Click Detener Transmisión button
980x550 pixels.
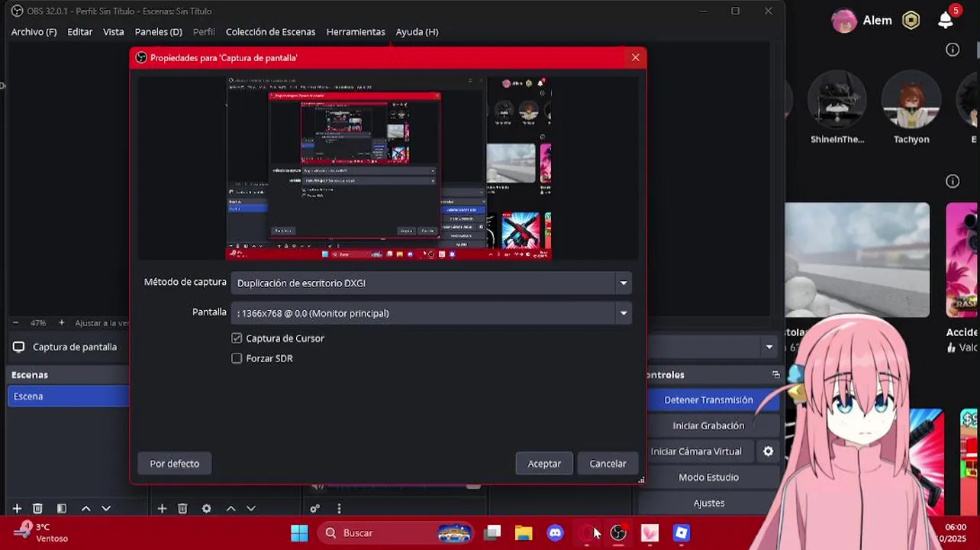(x=708, y=400)
